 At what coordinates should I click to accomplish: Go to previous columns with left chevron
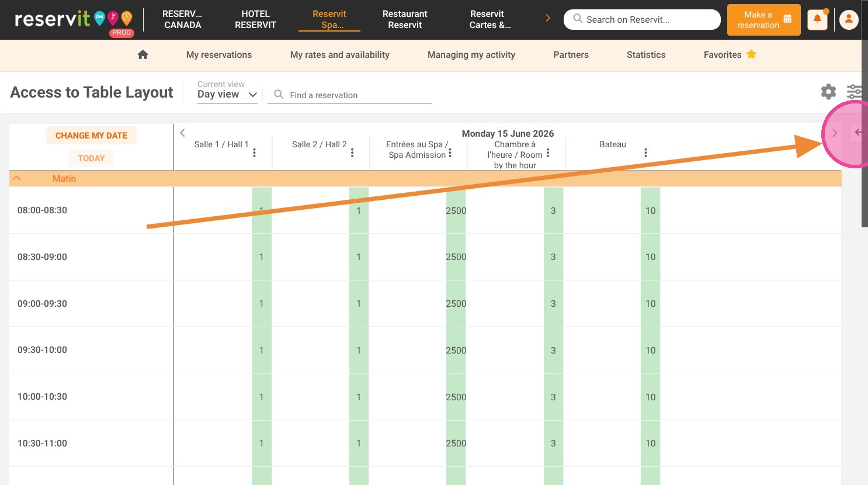[x=182, y=133]
